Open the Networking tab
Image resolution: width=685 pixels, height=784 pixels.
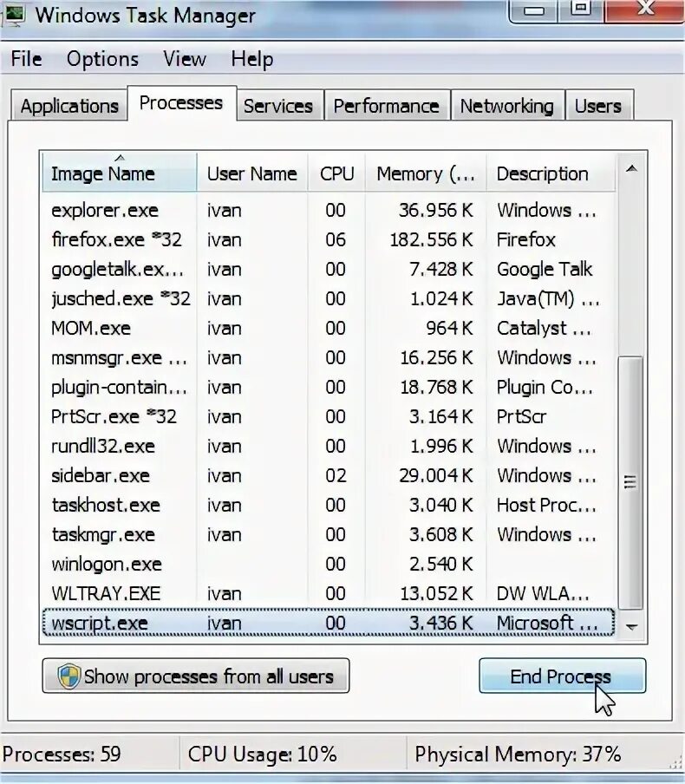[x=507, y=106]
